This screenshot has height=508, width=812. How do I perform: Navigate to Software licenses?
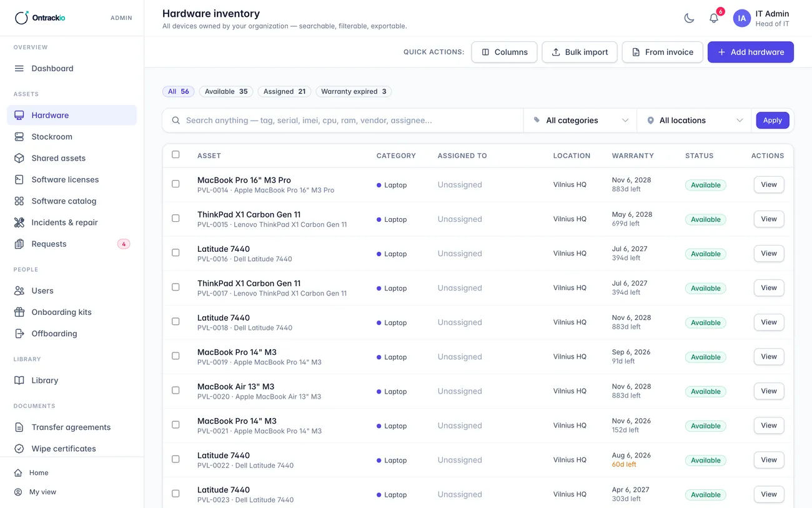point(72,179)
